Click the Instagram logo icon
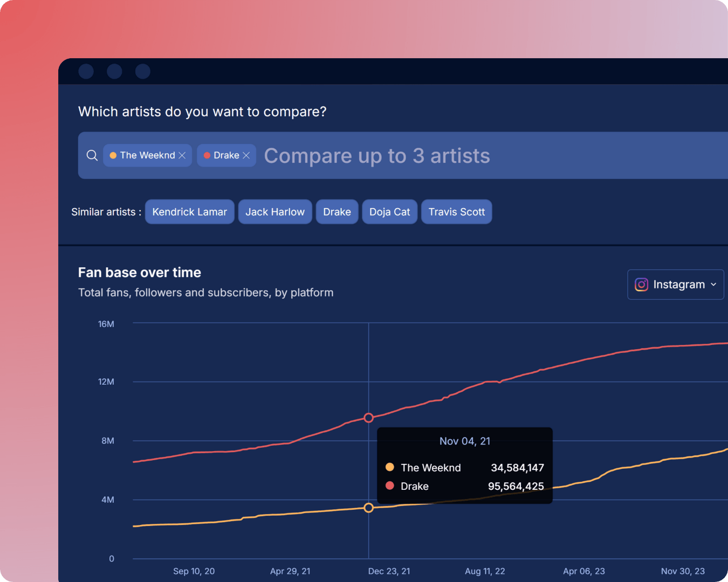728x582 pixels. [641, 284]
